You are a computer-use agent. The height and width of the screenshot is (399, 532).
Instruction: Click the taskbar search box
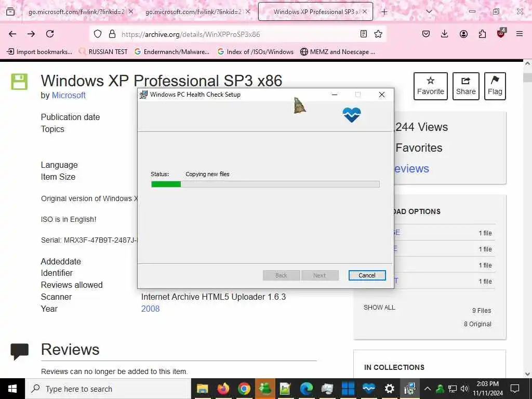108,389
